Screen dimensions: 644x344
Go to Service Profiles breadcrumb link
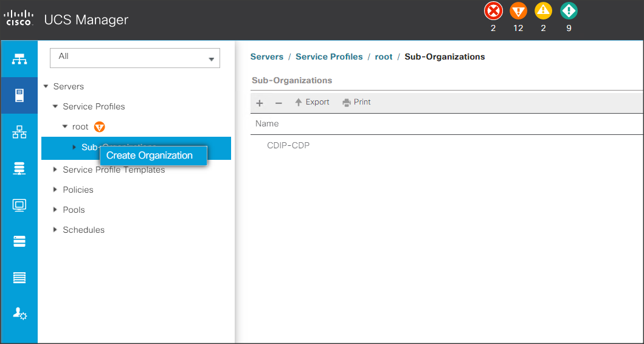pos(329,57)
